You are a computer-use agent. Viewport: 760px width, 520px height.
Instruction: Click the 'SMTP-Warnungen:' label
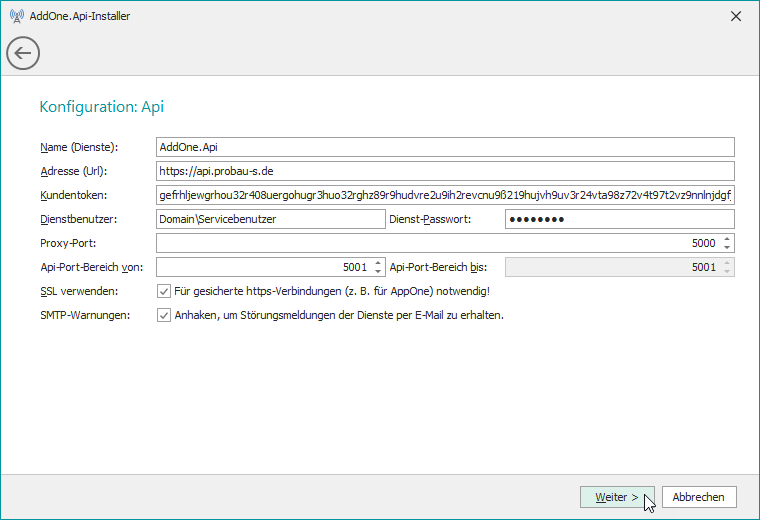tap(85, 315)
